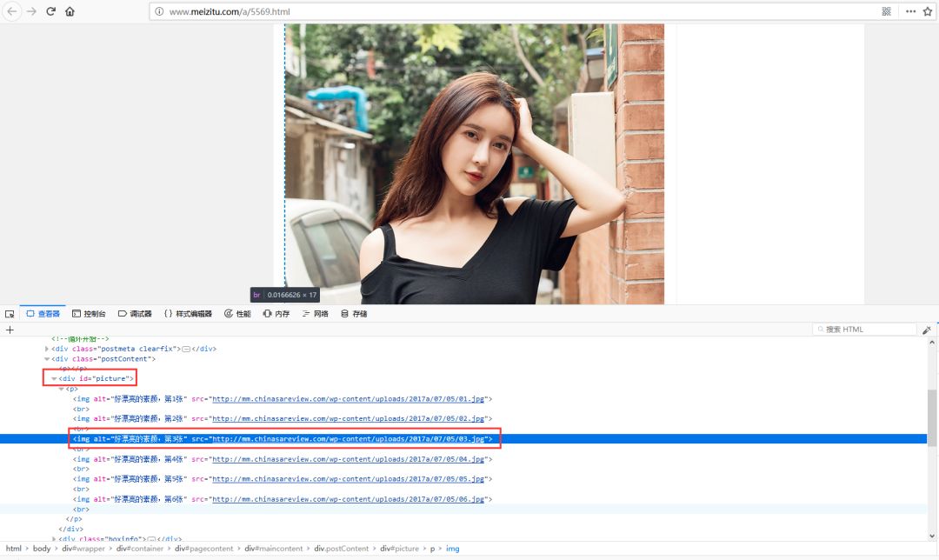
Task: Select the img row with alt 第6张
Action: point(463,499)
